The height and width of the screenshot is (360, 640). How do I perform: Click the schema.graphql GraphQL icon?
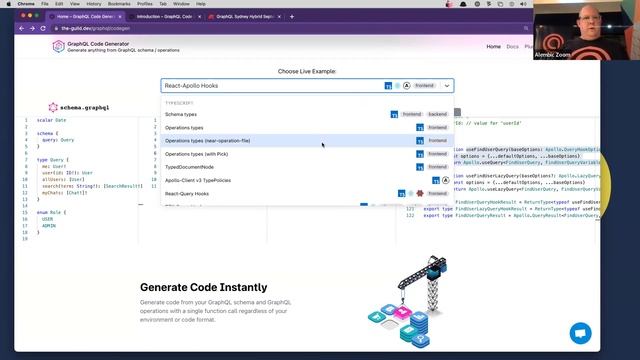click(53, 107)
